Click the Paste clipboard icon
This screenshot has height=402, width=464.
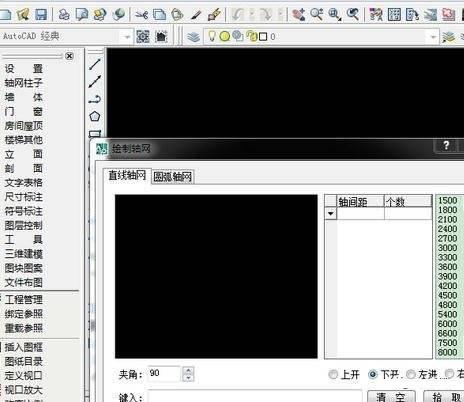point(177,15)
